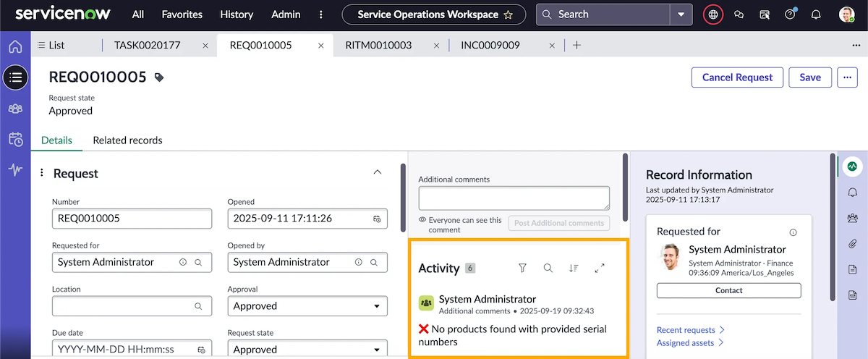Open the History menu
Screen dimensions: 868x359
coord(237,14)
